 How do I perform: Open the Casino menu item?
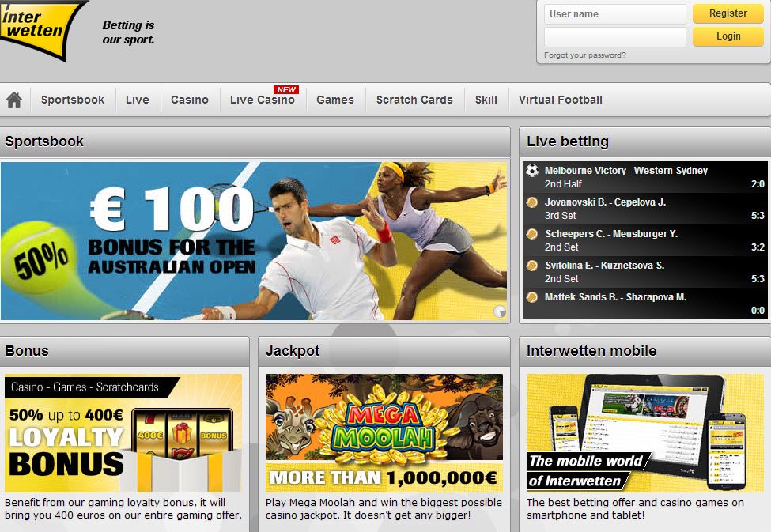[190, 100]
